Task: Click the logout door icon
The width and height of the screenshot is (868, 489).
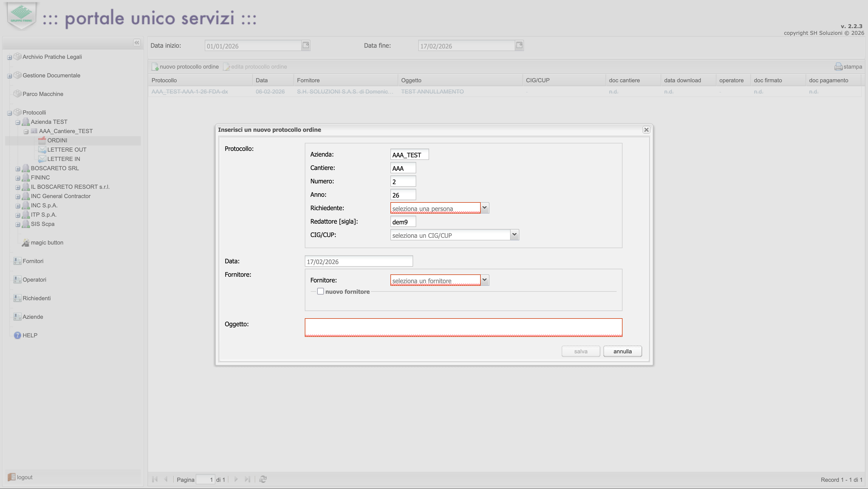Action: click(11, 477)
